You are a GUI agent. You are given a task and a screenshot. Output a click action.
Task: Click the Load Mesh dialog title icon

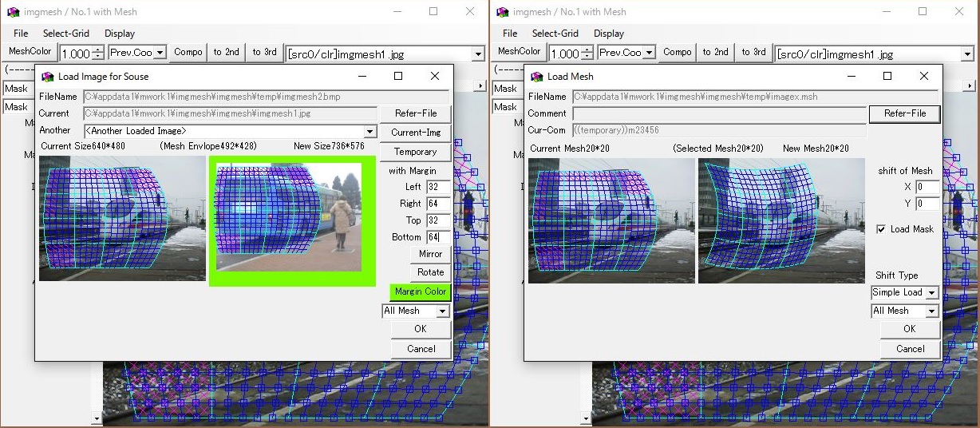[x=536, y=77]
